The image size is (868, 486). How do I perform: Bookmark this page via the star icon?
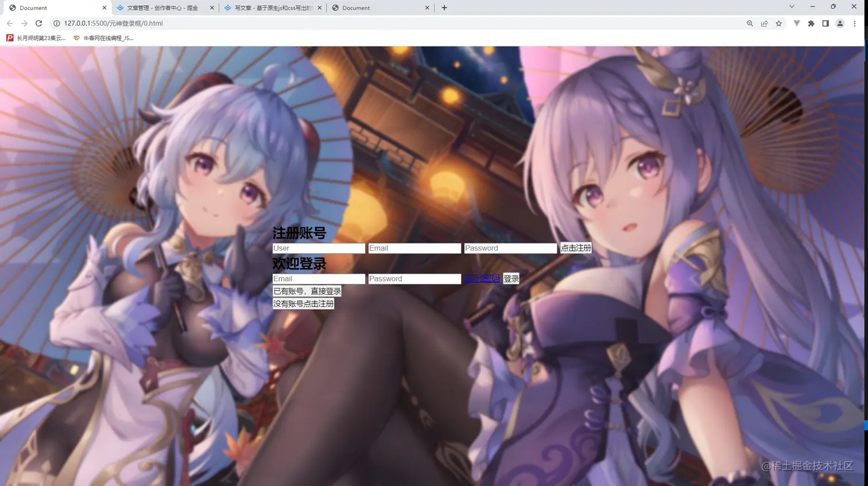pos(778,24)
